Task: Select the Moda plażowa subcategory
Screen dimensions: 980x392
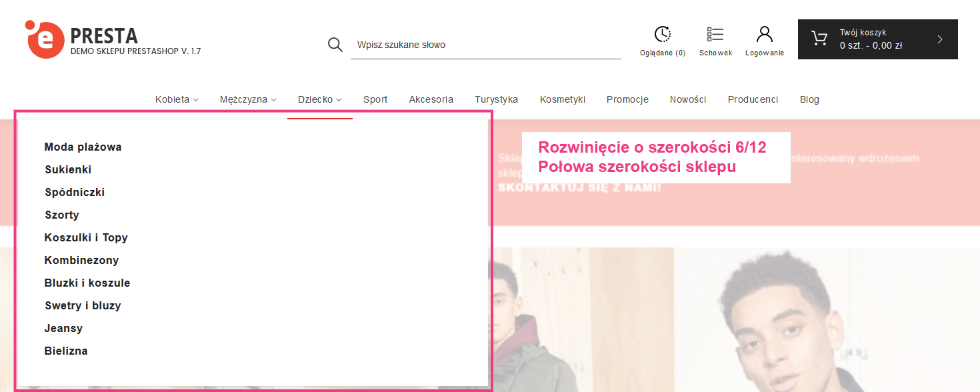Action: tap(83, 147)
